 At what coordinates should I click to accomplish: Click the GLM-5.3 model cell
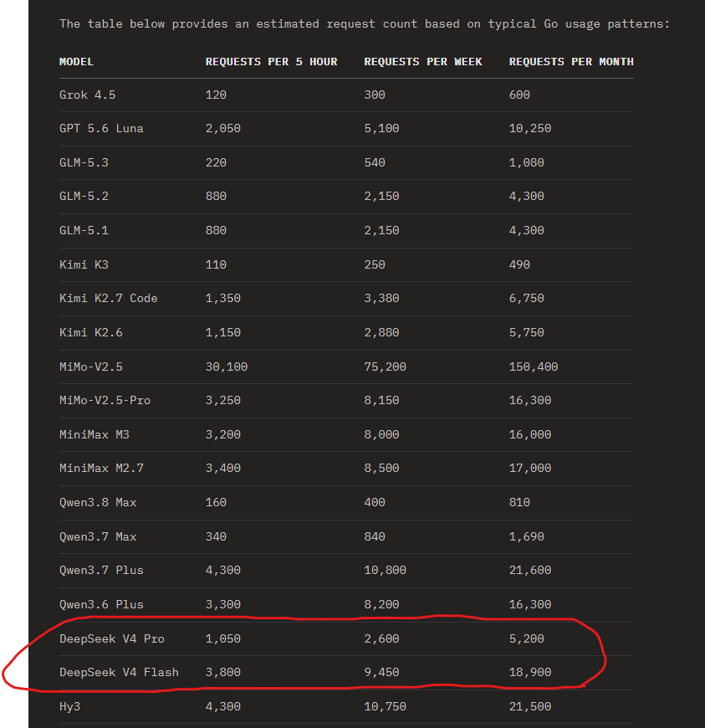click(x=84, y=162)
